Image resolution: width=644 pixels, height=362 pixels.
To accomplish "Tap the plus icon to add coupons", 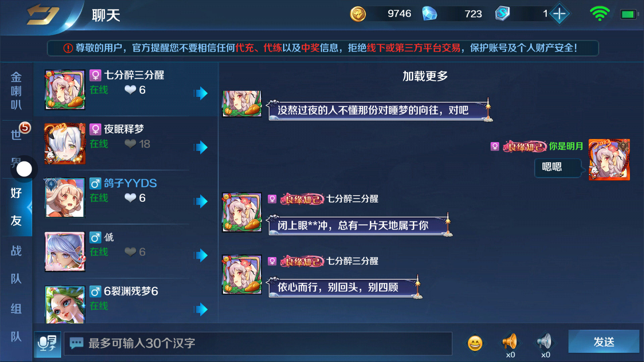I will [559, 14].
